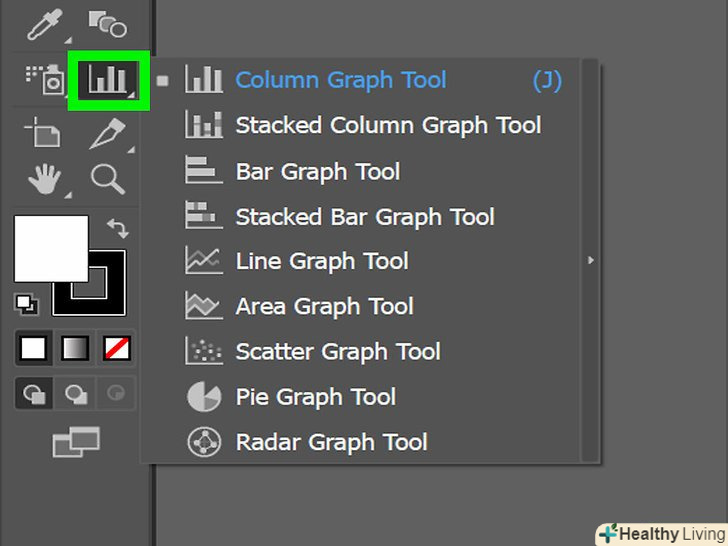
Task: Select the Symbol Sprayer tool
Action: (x=44, y=80)
